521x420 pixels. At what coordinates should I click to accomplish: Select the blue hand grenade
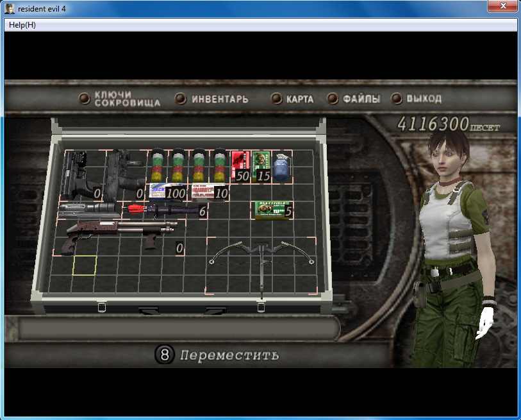tap(282, 167)
